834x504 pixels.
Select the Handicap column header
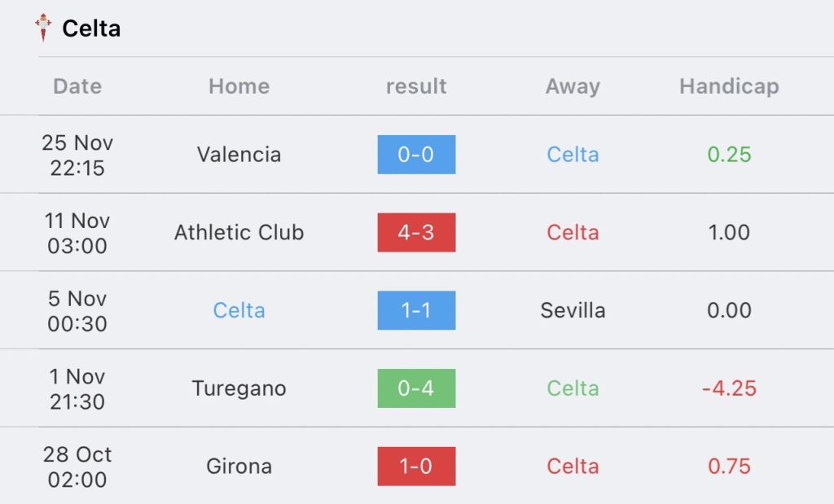729,86
